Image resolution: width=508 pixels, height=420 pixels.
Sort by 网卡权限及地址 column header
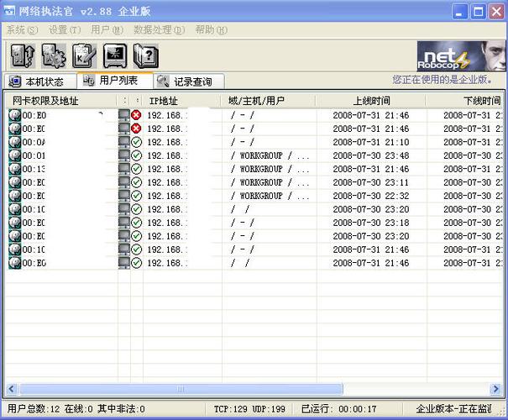pyautogui.click(x=61, y=101)
